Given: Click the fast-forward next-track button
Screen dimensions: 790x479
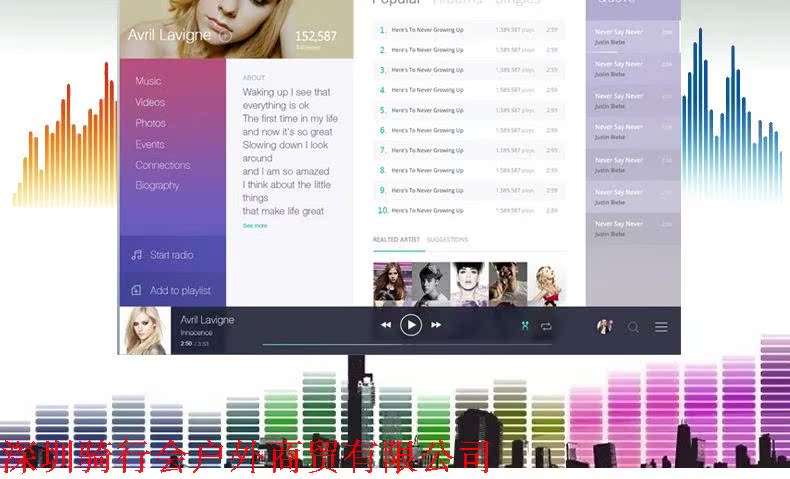Looking at the screenshot, I should (436, 325).
